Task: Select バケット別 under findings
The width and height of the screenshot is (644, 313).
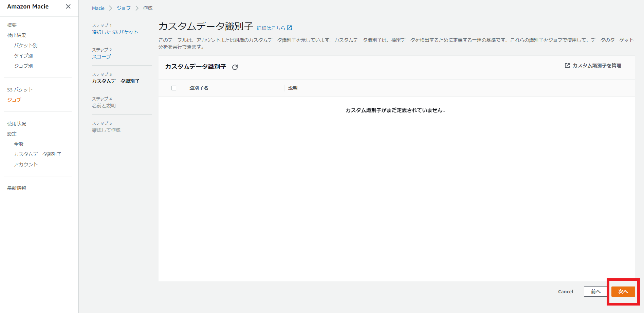Action: (25, 46)
